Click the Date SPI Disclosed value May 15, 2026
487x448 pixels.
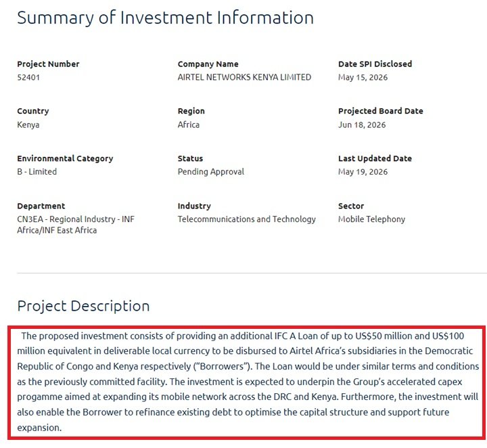point(363,77)
